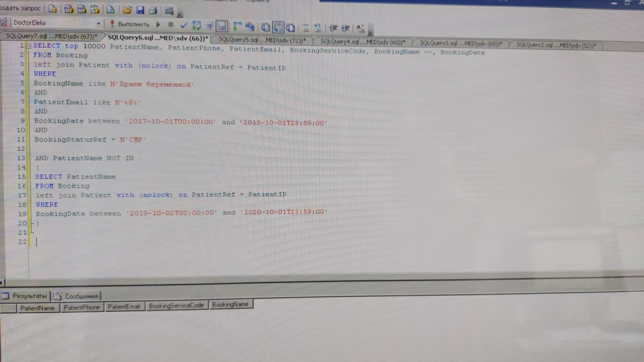The image size is (644, 362).
Task: Click the AND PatientName NOT IN line
Action: [85, 158]
